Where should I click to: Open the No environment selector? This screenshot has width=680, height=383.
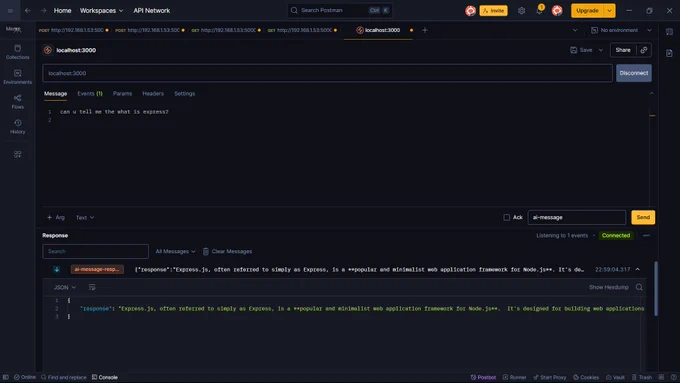pyautogui.click(x=621, y=30)
